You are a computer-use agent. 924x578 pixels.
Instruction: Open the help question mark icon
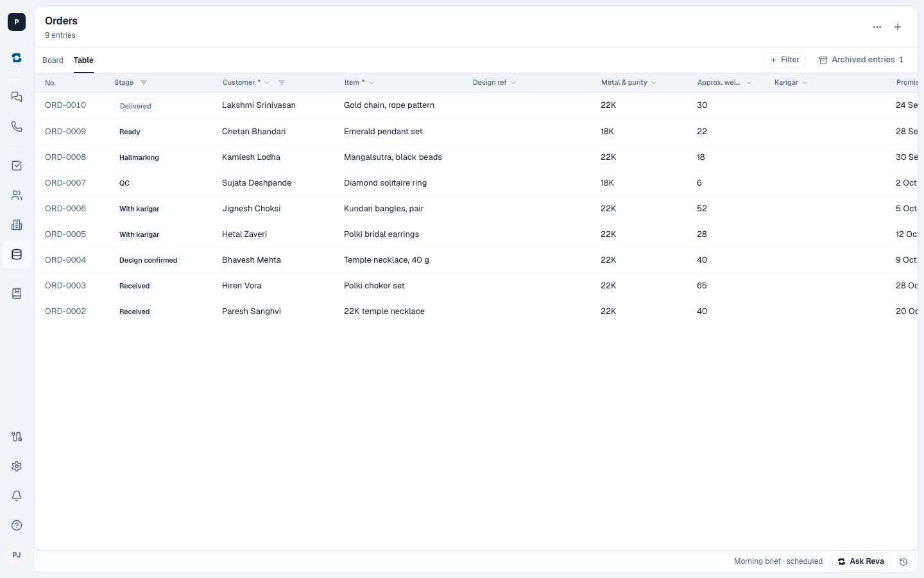click(x=17, y=525)
